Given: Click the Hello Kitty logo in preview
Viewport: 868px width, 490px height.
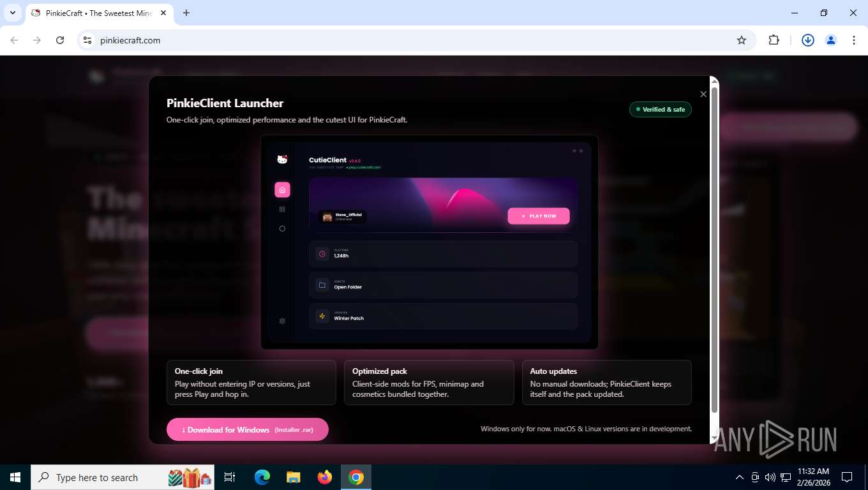Looking at the screenshot, I should pyautogui.click(x=282, y=160).
